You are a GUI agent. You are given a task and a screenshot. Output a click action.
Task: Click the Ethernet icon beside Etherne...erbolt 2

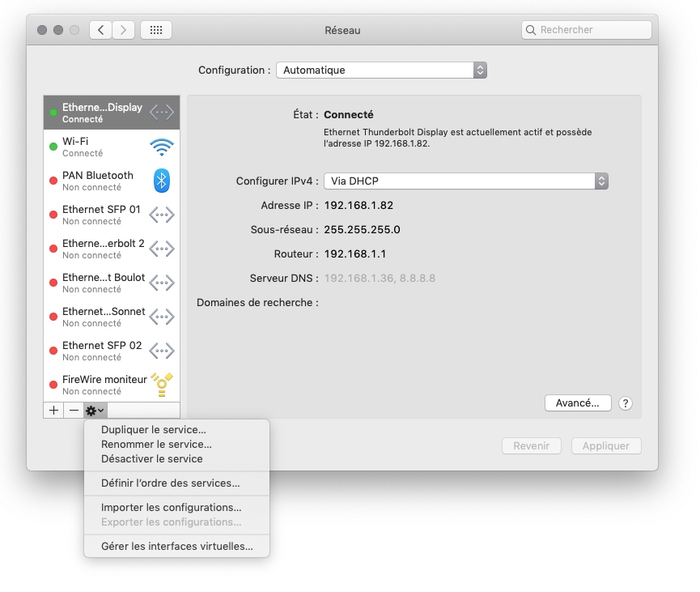tap(162, 249)
